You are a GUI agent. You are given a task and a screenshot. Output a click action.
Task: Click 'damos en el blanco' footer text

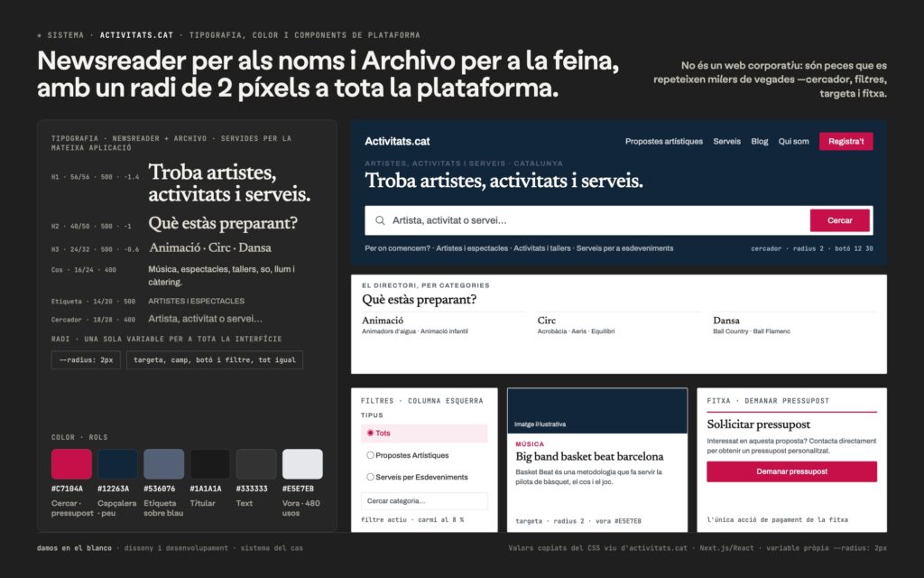click(74, 548)
